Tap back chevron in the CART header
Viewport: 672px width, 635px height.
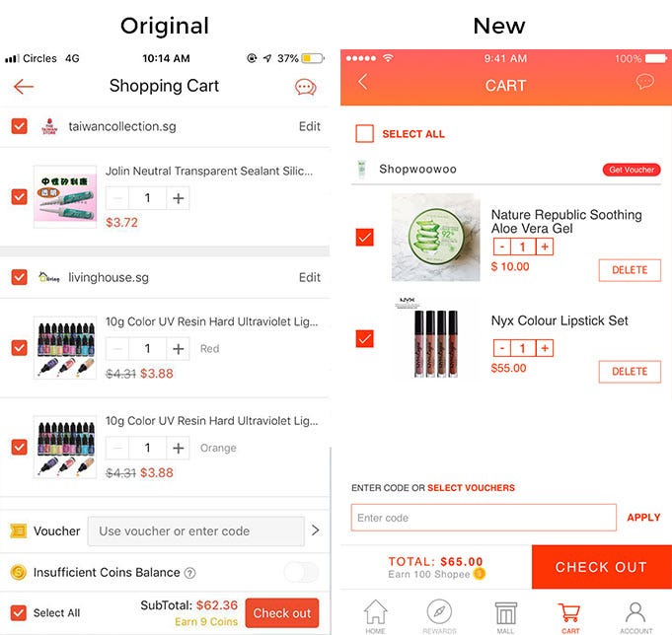pyautogui.click(x=363, y=82)
